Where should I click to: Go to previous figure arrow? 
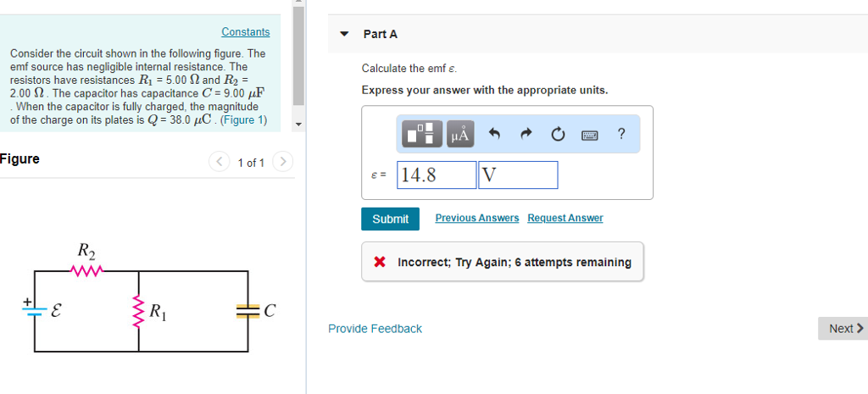[x=220, y=162]
